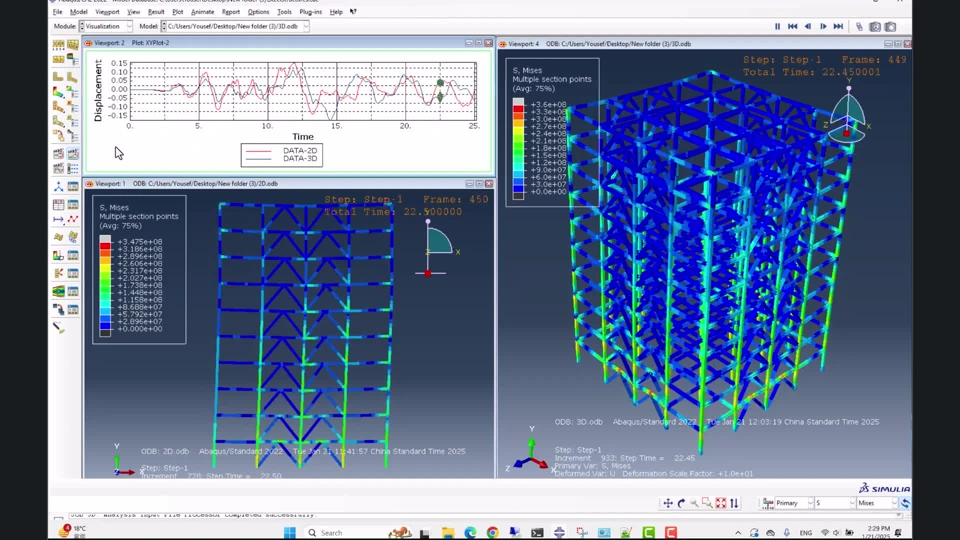Viewport: 960px width, 540px height.
Task: Jump to the first animation frame
Action: pyautogui.click(x=792, y=26)
